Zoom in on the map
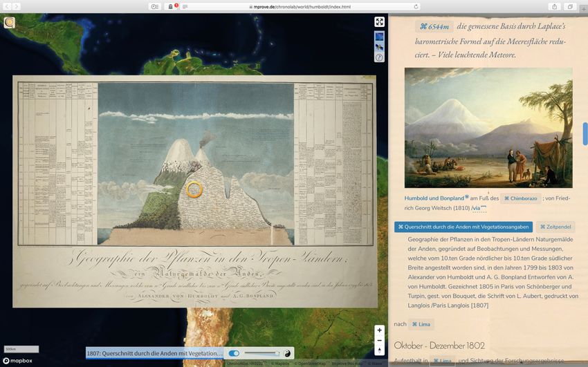 pos(380,330)
